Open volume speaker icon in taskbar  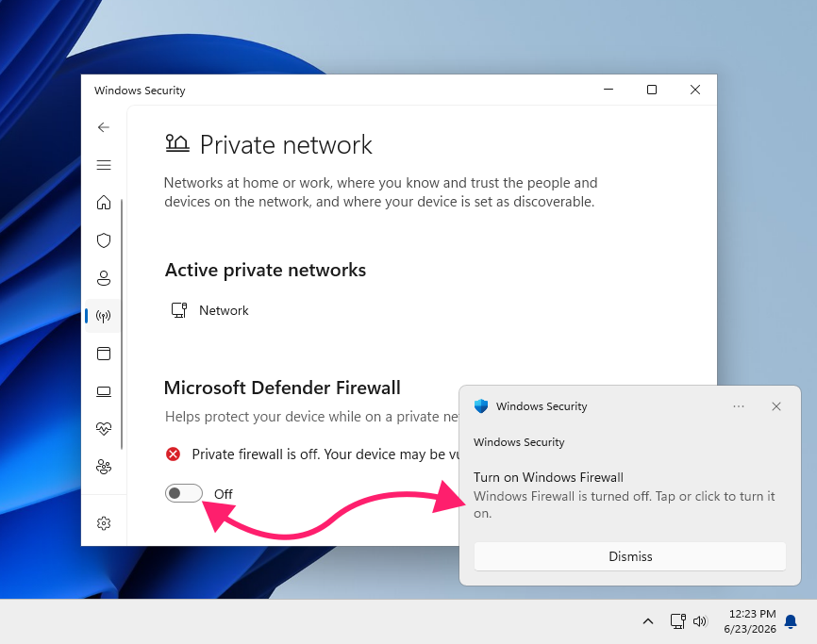click(x=700, y=621)
